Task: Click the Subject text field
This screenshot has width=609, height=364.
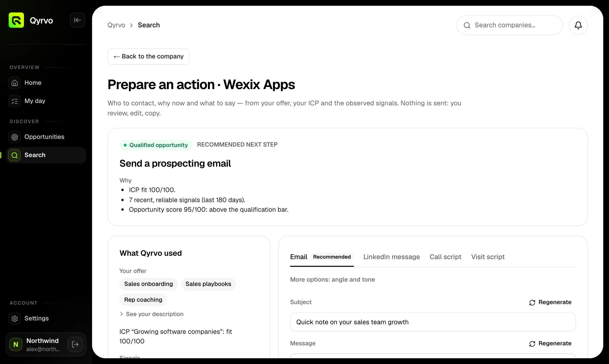Action: tap(433, 322)
